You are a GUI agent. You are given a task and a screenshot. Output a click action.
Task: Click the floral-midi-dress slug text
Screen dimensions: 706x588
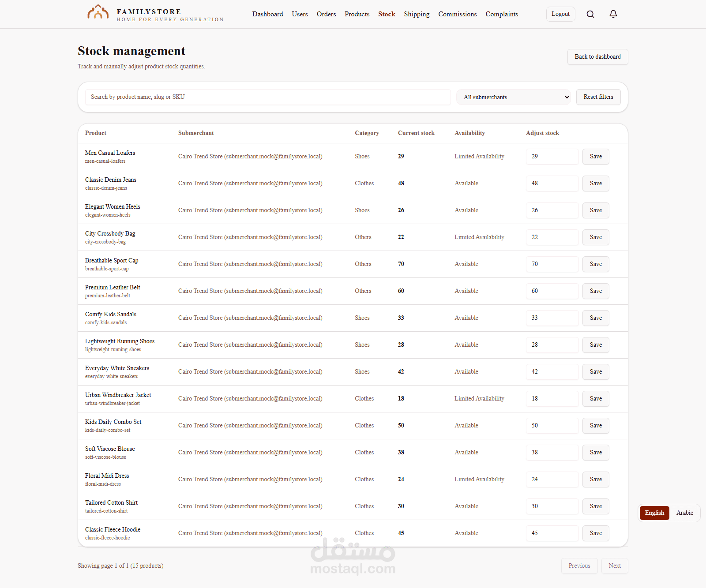point(103,484)
